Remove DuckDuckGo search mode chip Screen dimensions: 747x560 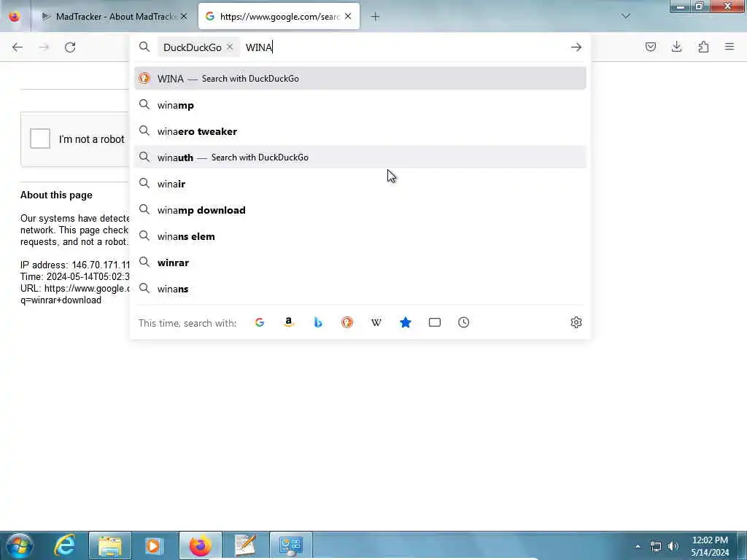click(x=230, y=47)
